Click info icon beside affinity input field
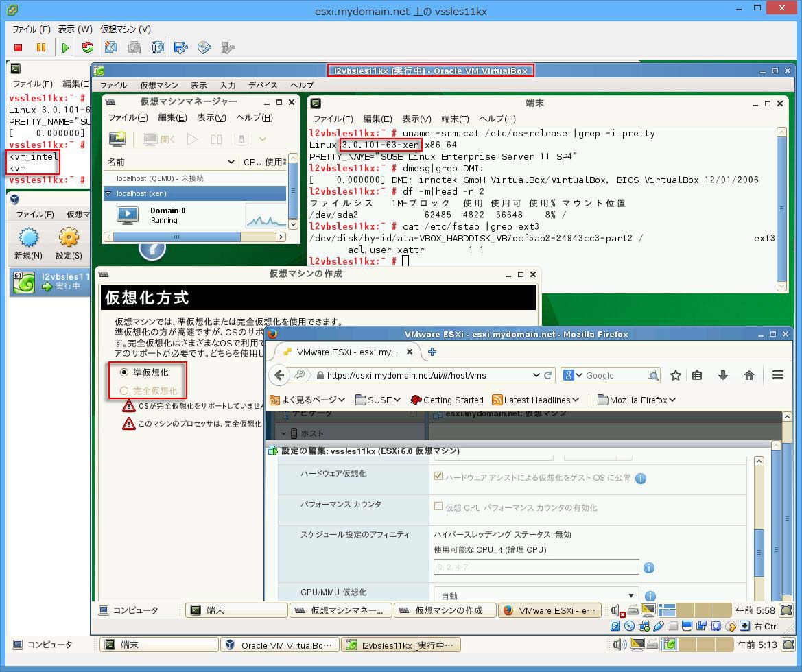The height and width of the screenshot is (672, 802). (649, 568)
